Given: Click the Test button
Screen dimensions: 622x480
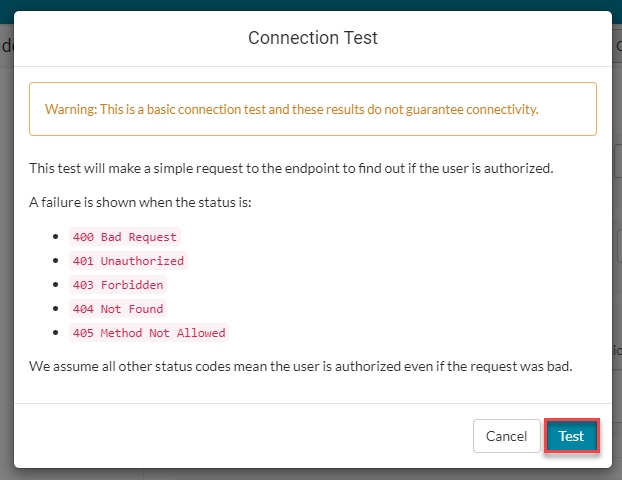Looking at the screenshot, I should coord(571,437).
